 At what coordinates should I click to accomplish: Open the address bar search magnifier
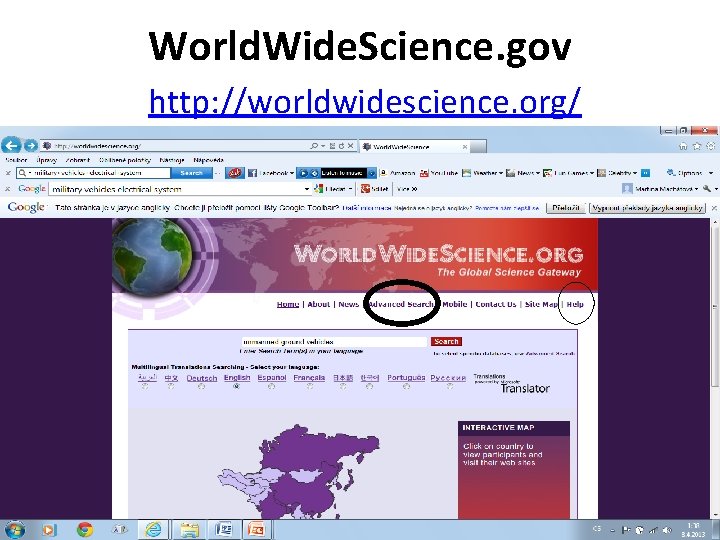tap(314, 146)
